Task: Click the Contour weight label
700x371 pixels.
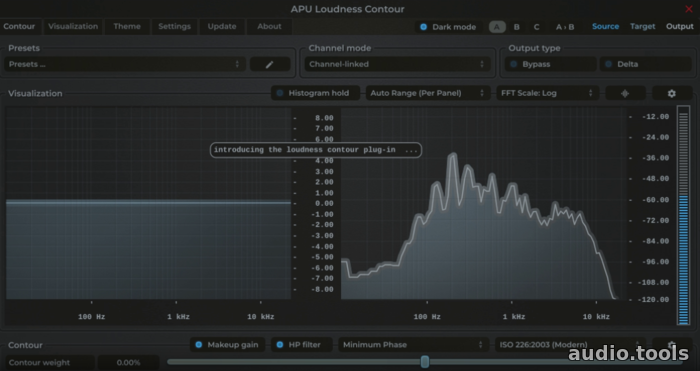Action: [x=39, y=363]
